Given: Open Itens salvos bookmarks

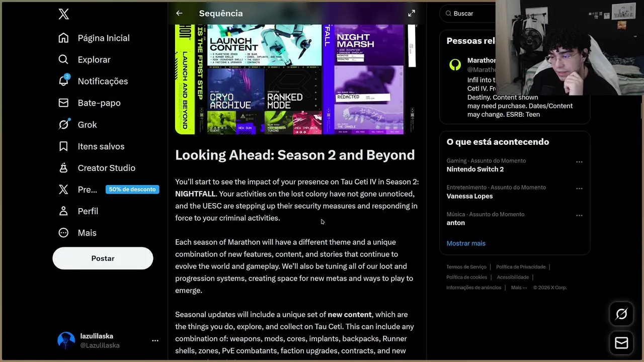Looking at the screenshot, I should (x=91, y=146).
